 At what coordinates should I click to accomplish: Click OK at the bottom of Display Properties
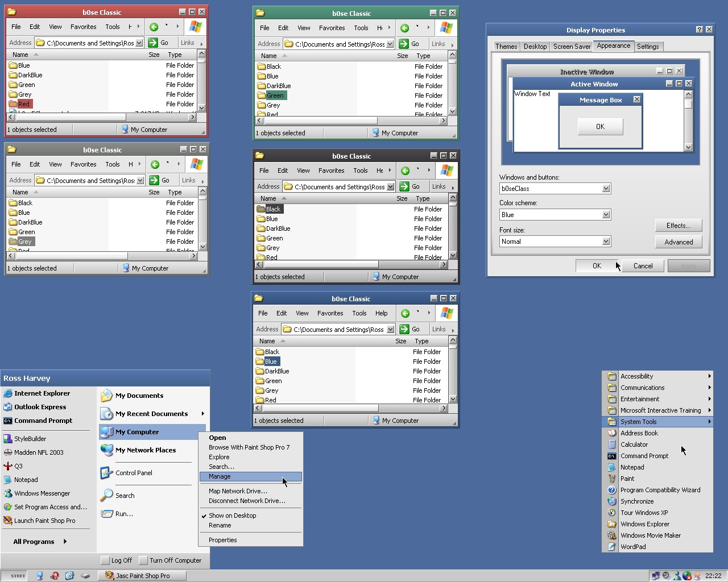(597, 266)
